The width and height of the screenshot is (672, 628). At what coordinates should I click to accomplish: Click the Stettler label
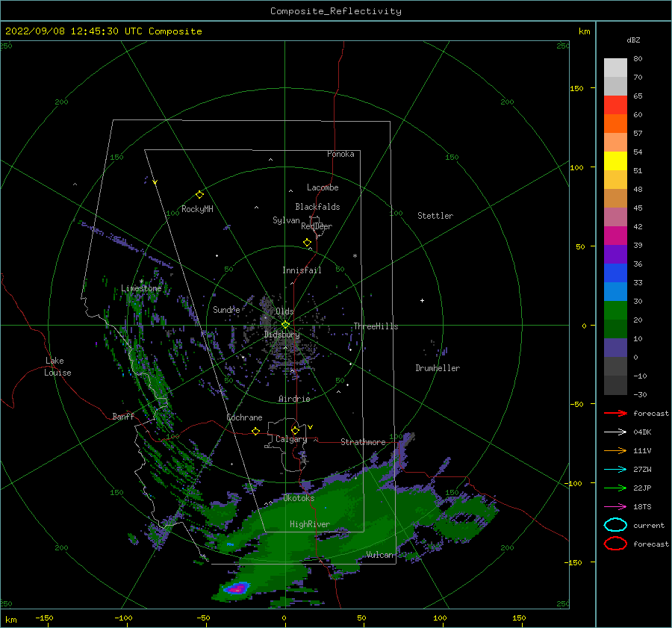pyautogui.click(x=435, y=216)
